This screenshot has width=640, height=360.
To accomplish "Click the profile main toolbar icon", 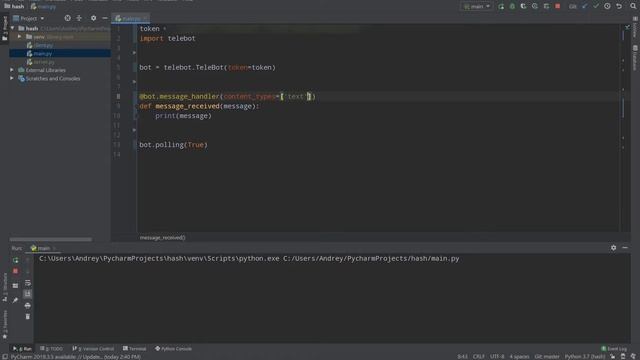I will (x=535, y=7).
